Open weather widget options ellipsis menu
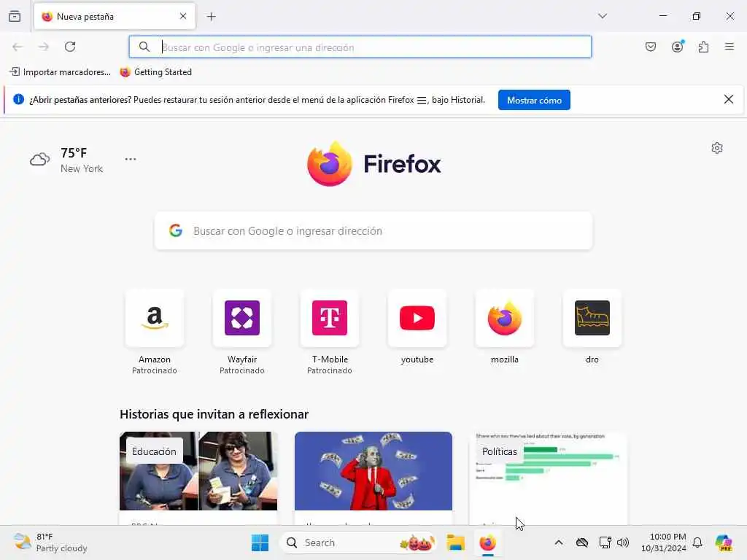Image resolution: width=747 pixels, height=560 pixels. (131, 159)
